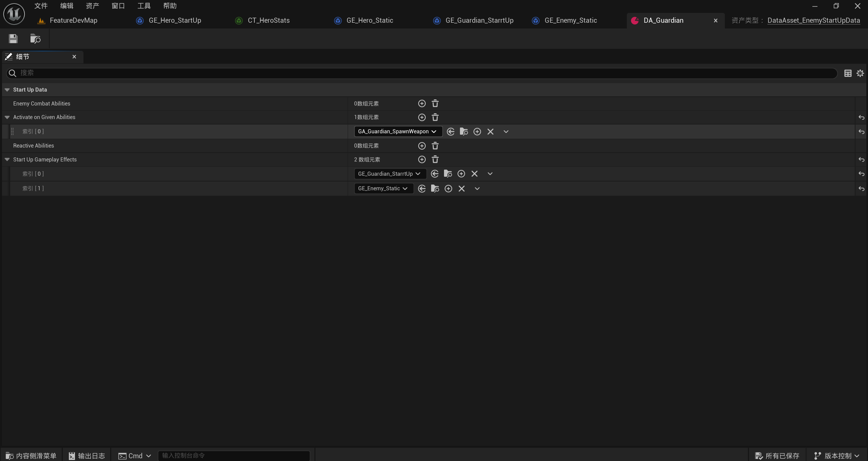Focus the details 搜索 search field
Image resolution: width=868 pixels, height=461 pixels.
pos(422,73)
